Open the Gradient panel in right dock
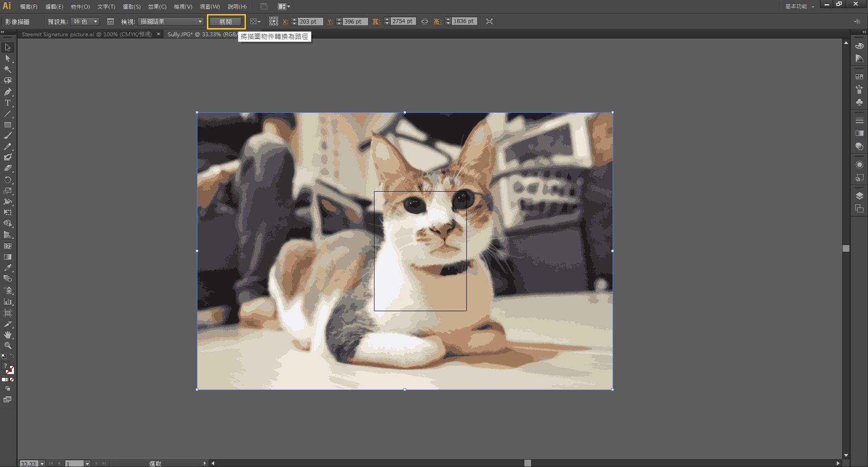Image resolution: width=868 pixels, height=467 pixels. (x=859, y=133)
